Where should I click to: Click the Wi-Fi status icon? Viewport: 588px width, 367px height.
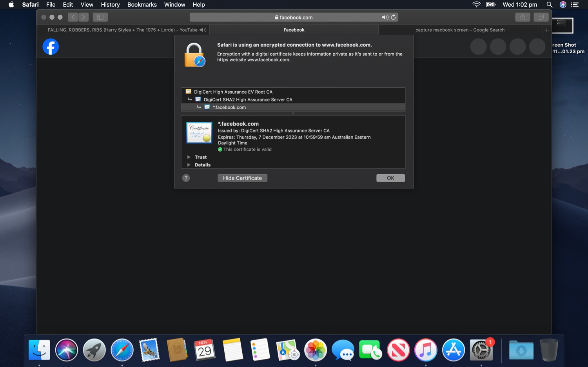tap(476, 5)
